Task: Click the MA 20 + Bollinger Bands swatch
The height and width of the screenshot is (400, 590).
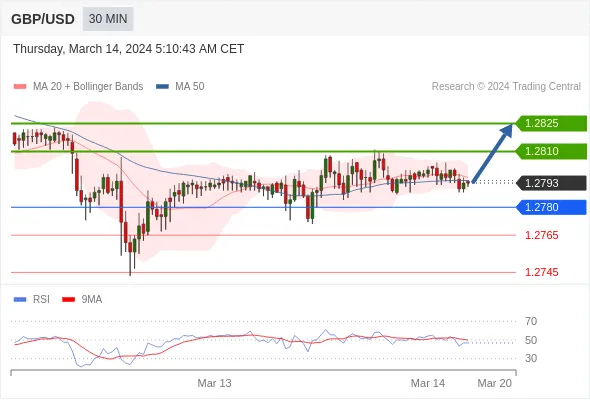Action: click(20, 87)
